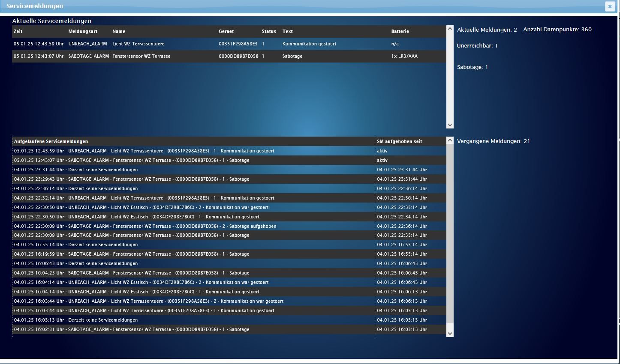Viewport: 620px width, 364px height.
Task: Select history entry from 04.01.25 23:29:43
Action: [x=131, y=179]
